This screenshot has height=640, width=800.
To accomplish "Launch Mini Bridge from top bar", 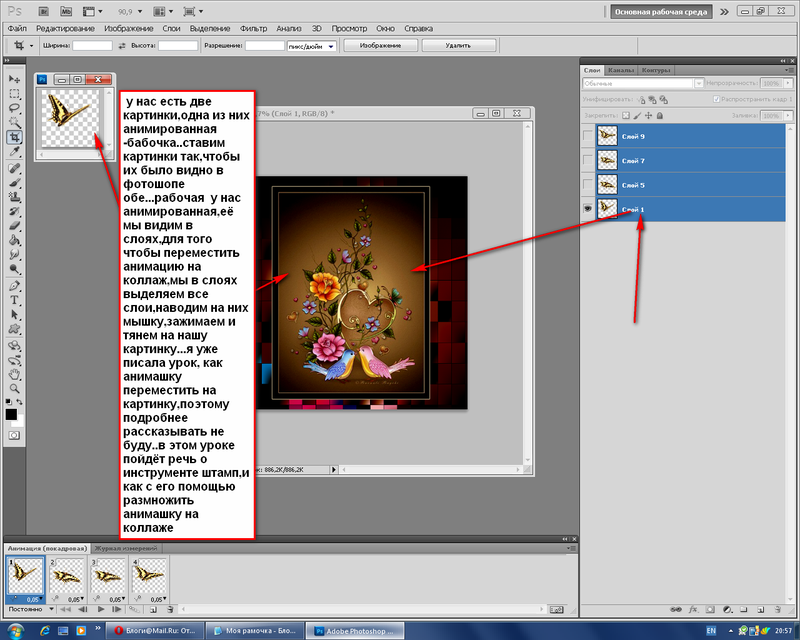I will pyautogui.click(x=66, y=11).
